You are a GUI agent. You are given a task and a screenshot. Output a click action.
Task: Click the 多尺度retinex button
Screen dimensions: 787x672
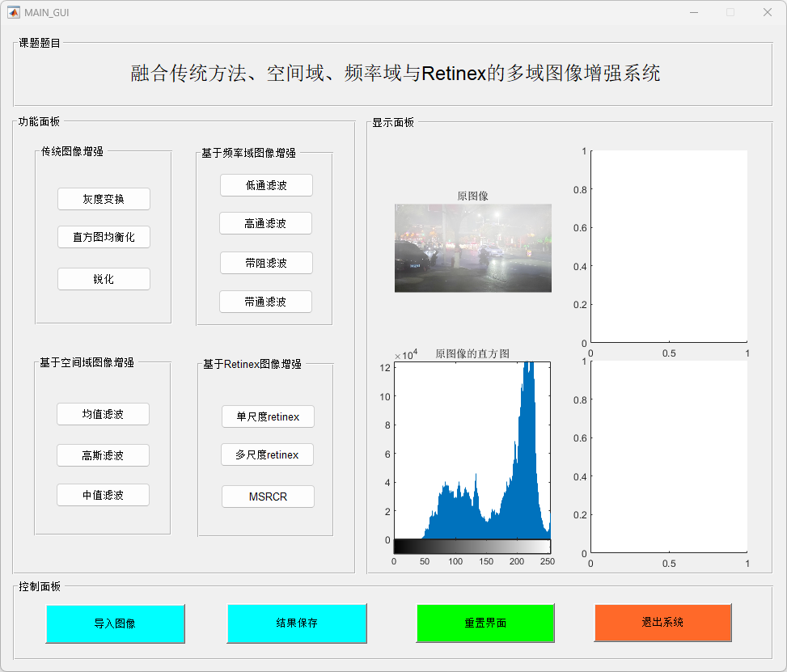267,455
